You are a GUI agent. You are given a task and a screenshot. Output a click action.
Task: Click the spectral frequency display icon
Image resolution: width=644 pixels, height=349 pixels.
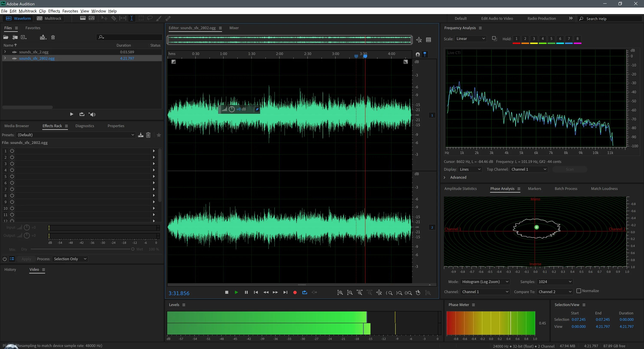[x=82, y=18]
